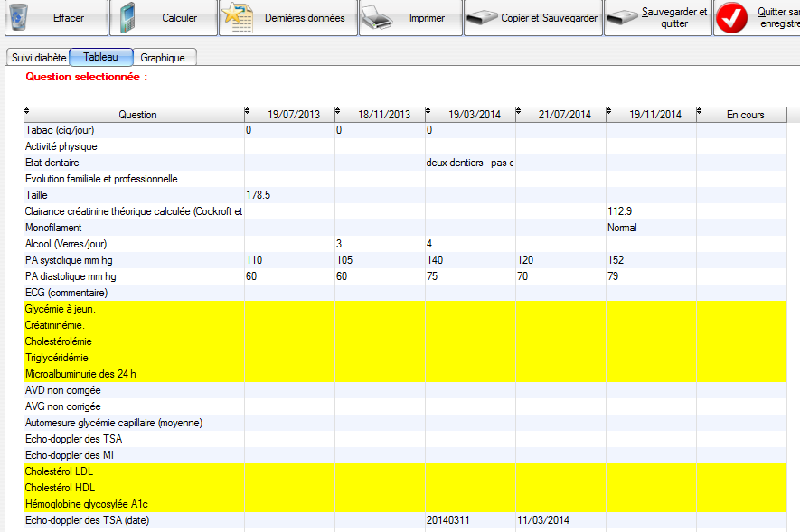800x532 pixels.
Task: Switch to the Suivi diabète tab
Action: click(39, 58)
